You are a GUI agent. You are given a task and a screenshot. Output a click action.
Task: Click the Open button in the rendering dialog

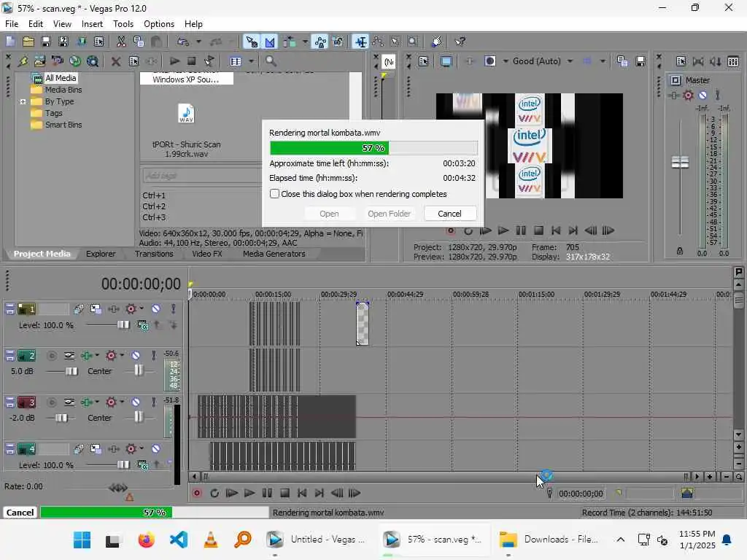point(329,214)
